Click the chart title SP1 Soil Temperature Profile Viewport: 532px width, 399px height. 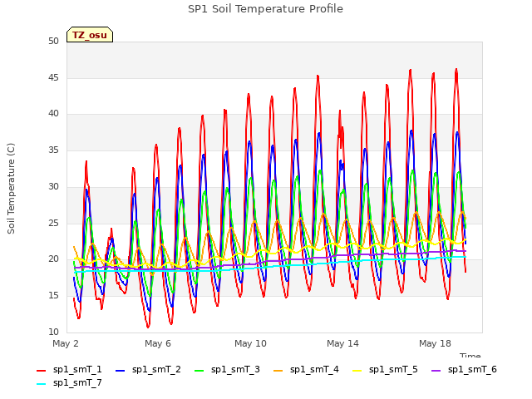(x=265, y=9)
